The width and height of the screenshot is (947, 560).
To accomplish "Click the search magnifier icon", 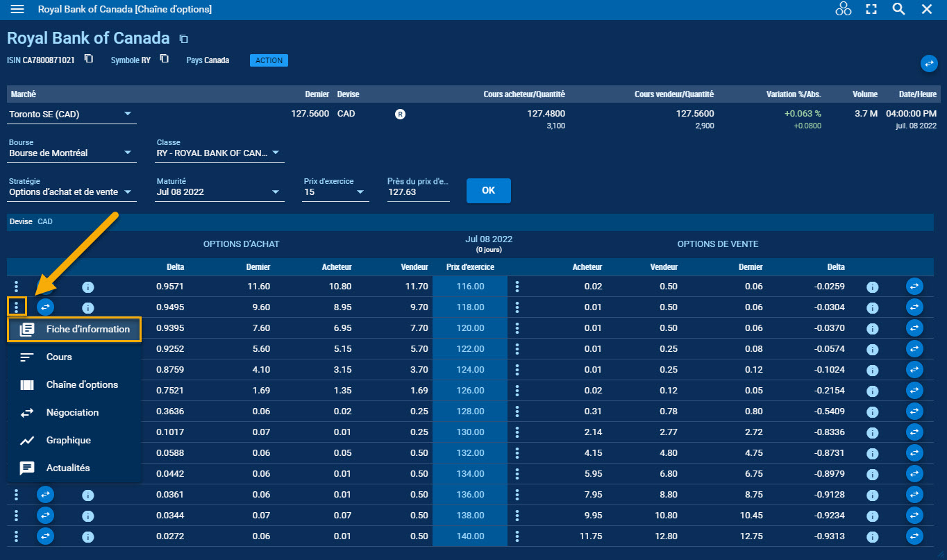I will (898, 9).
